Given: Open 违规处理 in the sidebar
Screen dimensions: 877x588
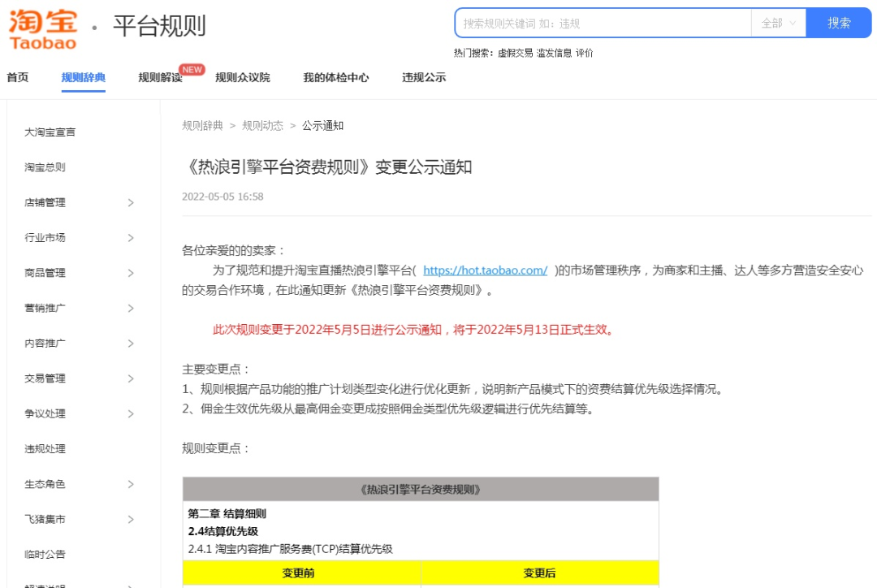Looking at the screenshot, I should 45,449.
